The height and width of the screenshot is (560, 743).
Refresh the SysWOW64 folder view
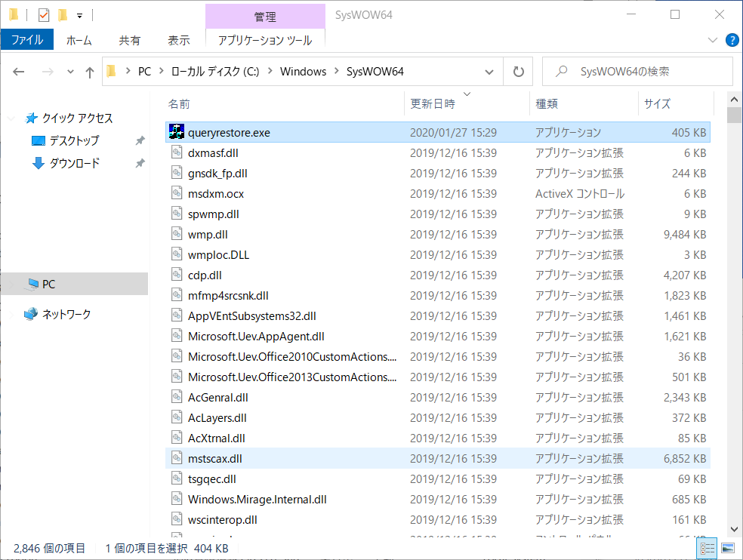tap(519, 72)
